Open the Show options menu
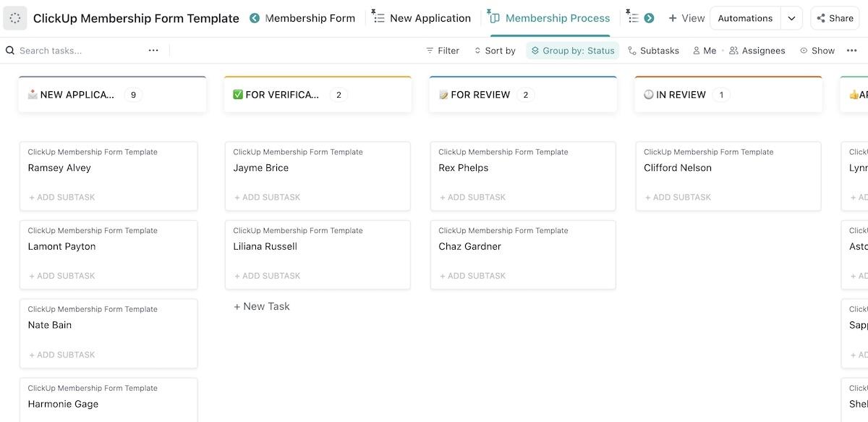Viewport: 868px width, 422px height. (817, 51)
